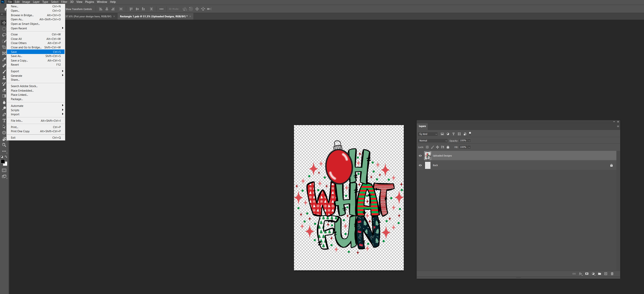Hide the Back layer
Screen dimensions: 644x294
(x=420, y=165)
